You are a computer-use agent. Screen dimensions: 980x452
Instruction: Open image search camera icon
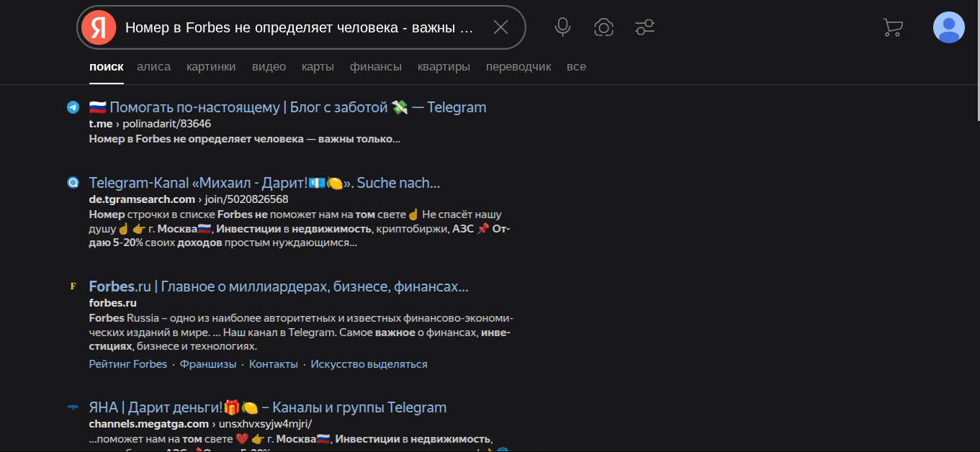[x=603, y=27]
